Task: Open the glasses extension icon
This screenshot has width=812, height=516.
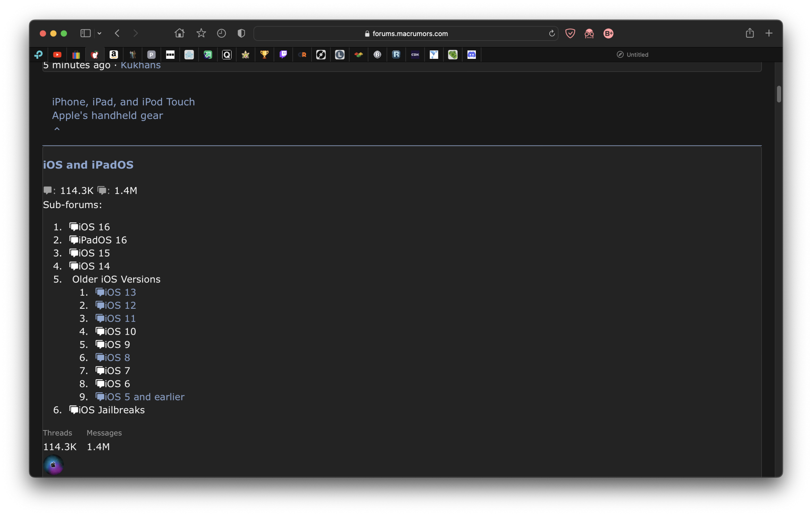Action: (x=589, y=34)
